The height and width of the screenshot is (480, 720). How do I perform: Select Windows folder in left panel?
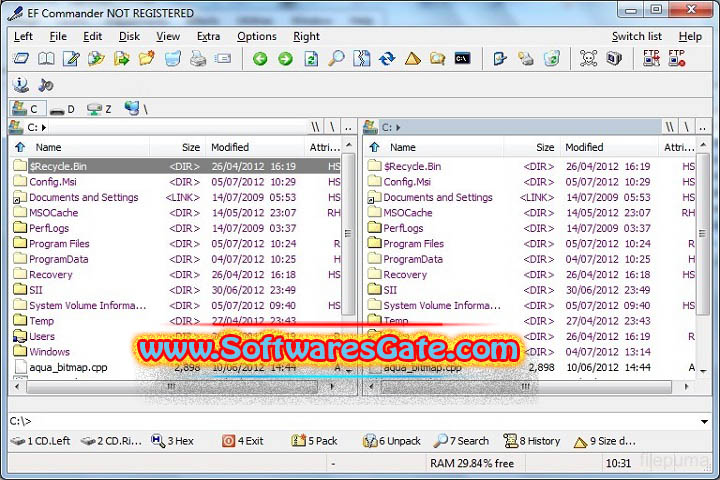click(50, 352)
